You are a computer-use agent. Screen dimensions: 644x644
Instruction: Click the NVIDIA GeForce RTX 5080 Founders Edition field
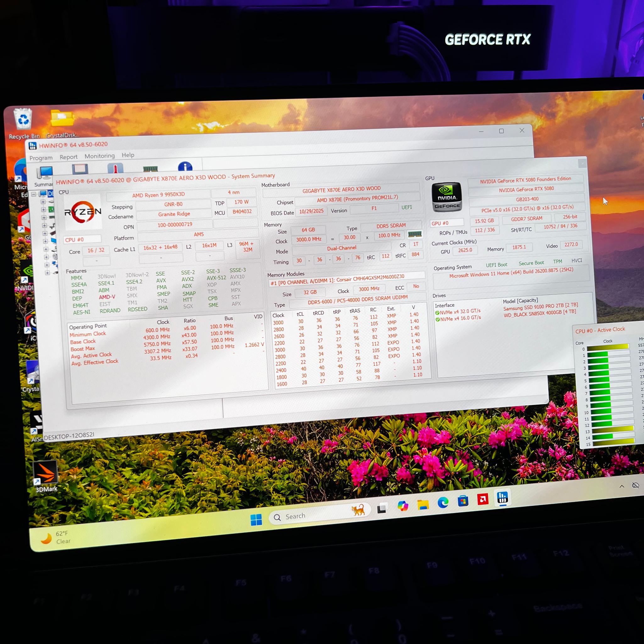(526, 180)
